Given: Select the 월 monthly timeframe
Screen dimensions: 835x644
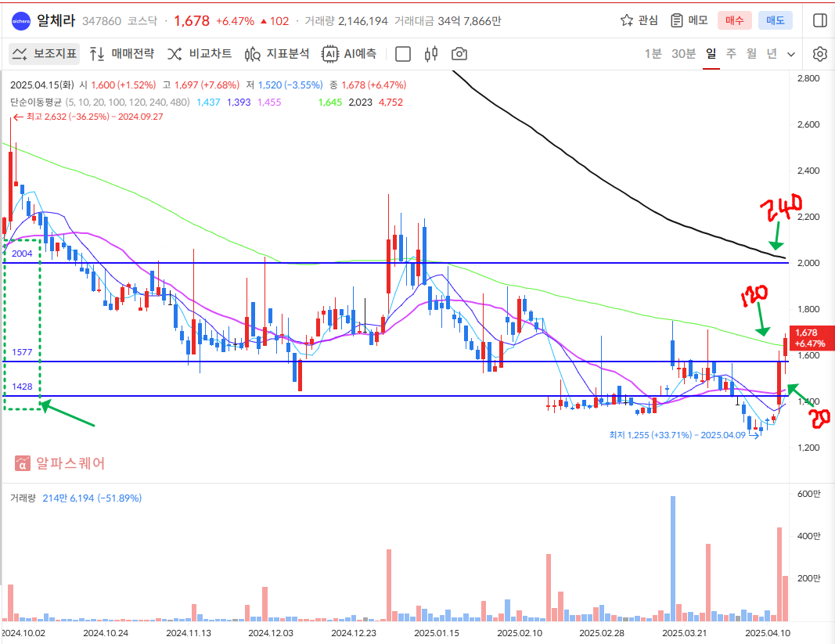Looking at the screenshot, I should 751,54.
